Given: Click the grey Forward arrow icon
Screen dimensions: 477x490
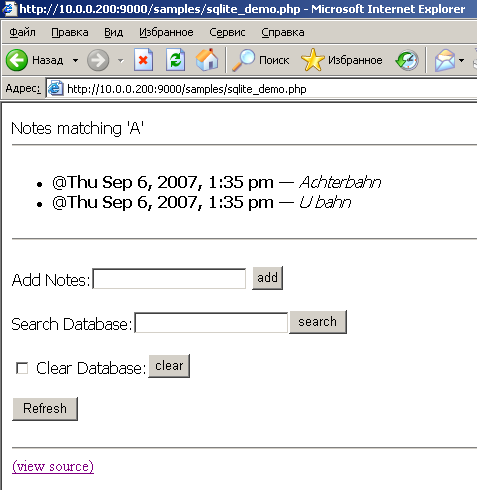Looking at the screenshot, I should click(98, 60).
